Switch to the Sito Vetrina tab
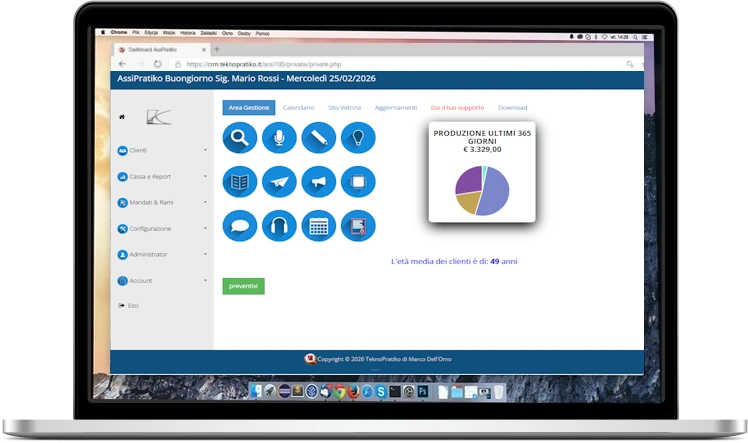 click(344, 108)
